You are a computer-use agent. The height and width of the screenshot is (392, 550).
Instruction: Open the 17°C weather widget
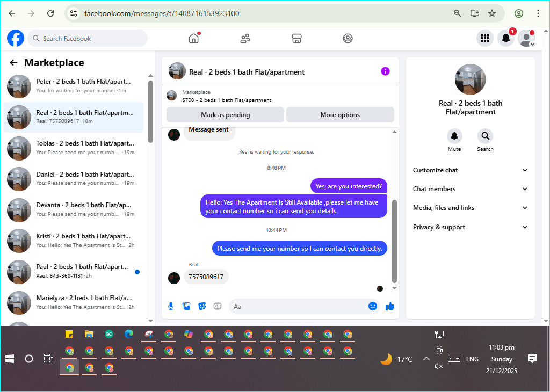pyautogui.click(x=397, y=359)
